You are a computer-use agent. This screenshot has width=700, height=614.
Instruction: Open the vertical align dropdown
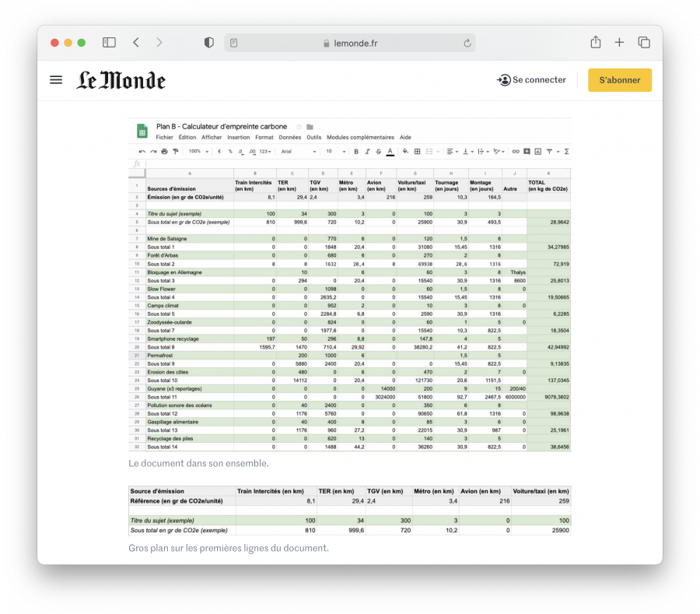467,152
